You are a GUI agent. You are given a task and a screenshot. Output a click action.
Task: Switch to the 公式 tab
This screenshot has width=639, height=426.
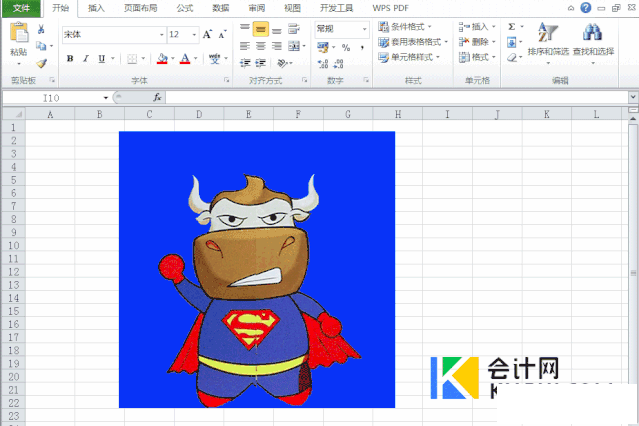185,8
